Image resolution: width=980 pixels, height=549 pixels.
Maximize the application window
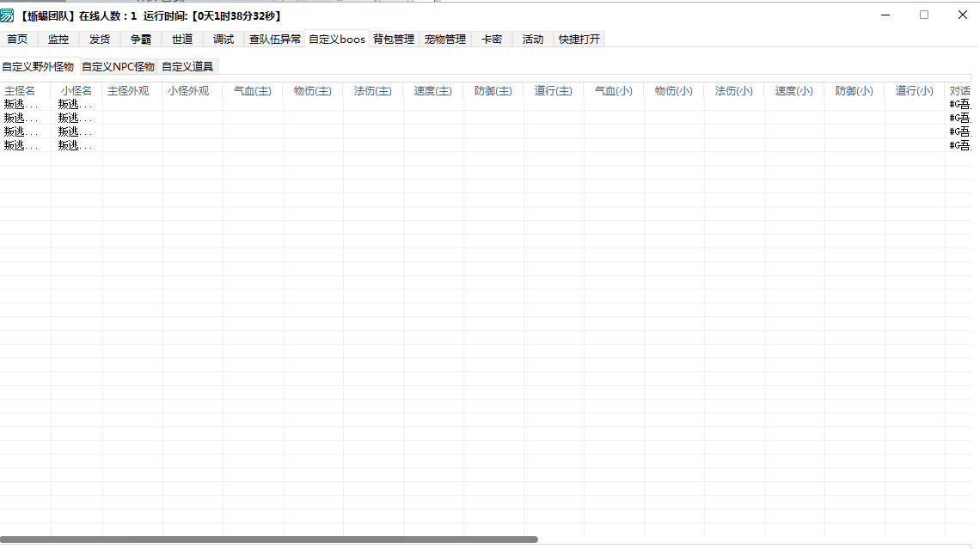pyautogui.click(x=924, y=15)
